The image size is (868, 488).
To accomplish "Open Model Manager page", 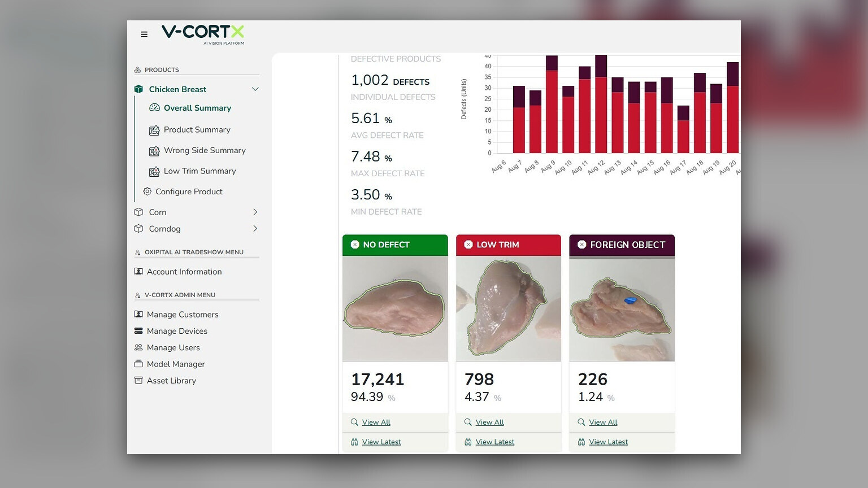I will point(176,364).
